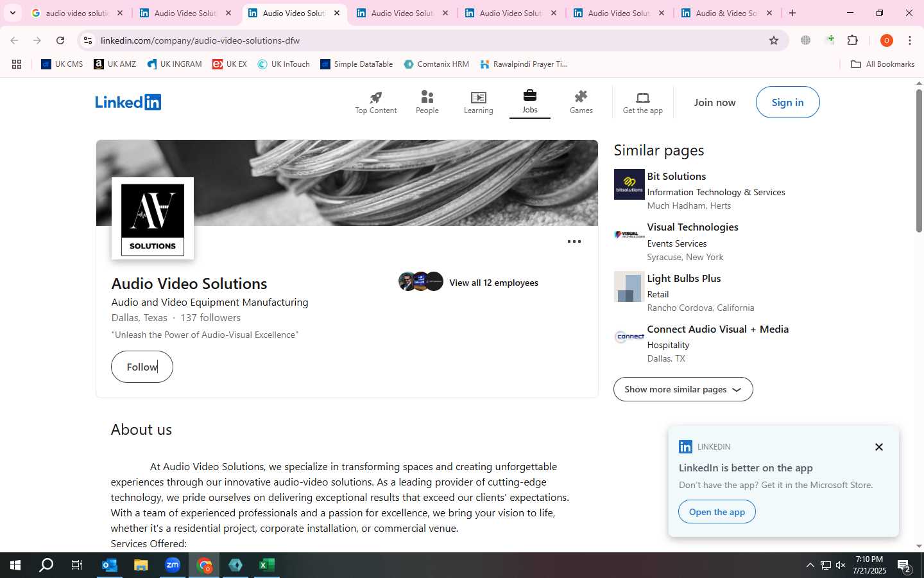Open the three-dot more options menu

pyautogui.click(x=574, y=241)
